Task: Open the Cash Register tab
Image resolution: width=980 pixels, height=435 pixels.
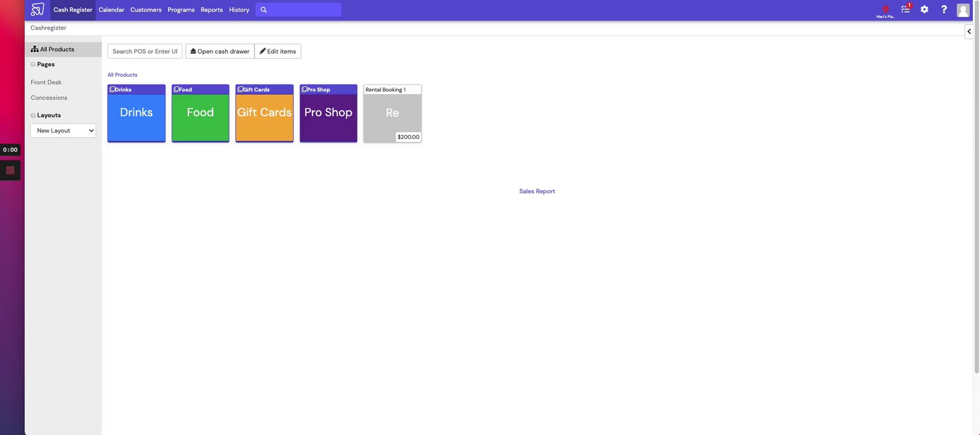Action: 73,10
